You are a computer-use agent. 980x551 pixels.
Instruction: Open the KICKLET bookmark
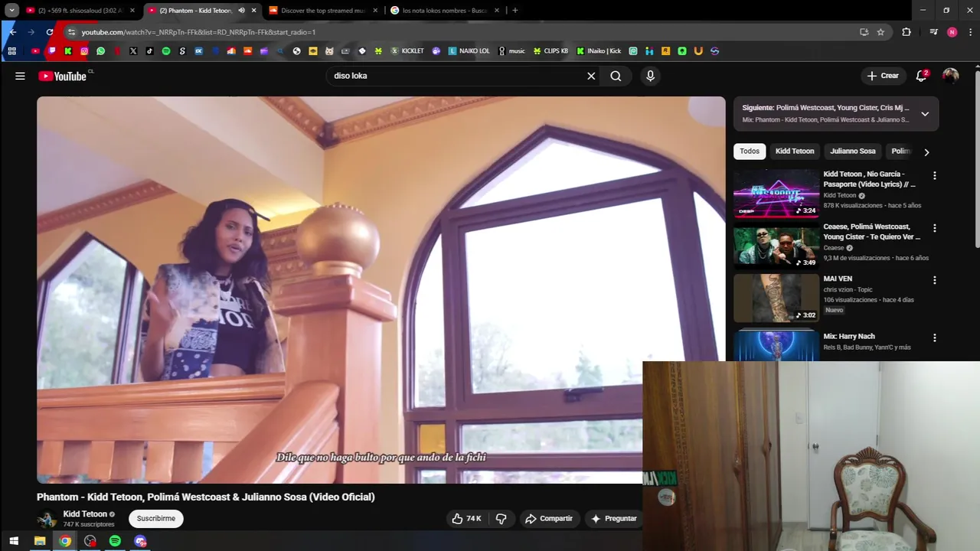coord(407,51)
